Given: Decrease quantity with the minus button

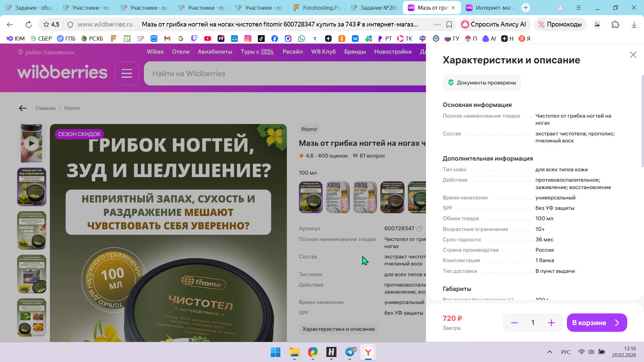Looking at the screenshot, I should 514,323.
